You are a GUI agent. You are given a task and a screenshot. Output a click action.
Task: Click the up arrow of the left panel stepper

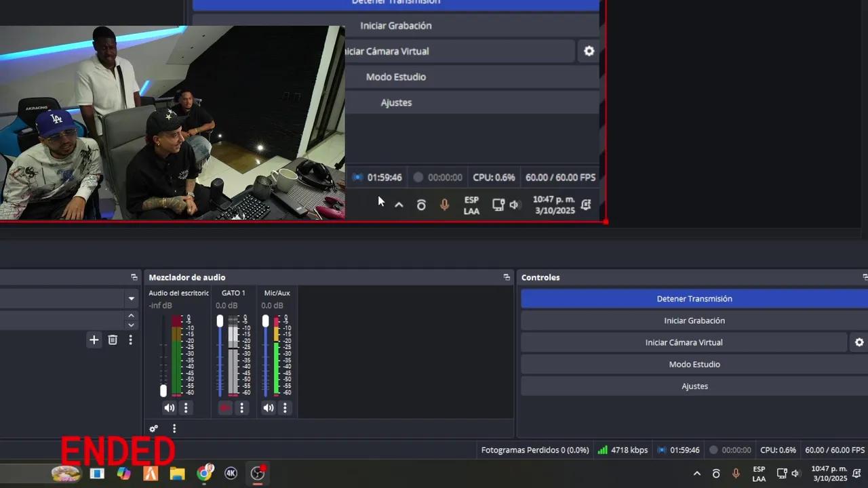point(131,316)
